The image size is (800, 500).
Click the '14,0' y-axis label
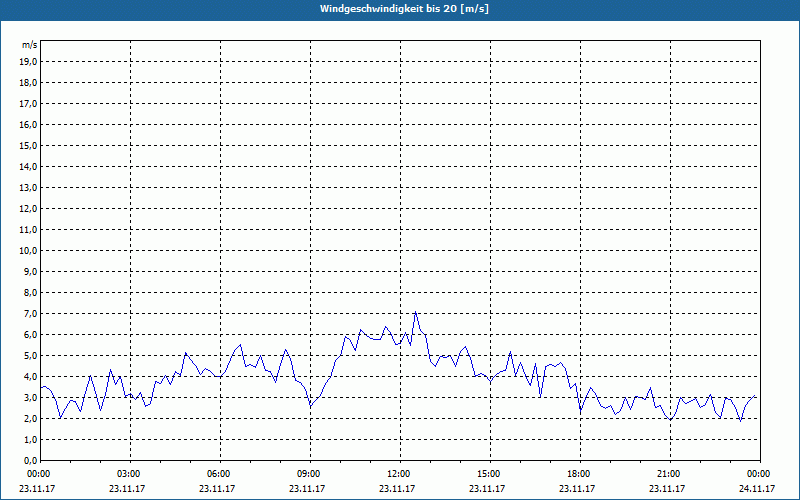coord(28,166)
